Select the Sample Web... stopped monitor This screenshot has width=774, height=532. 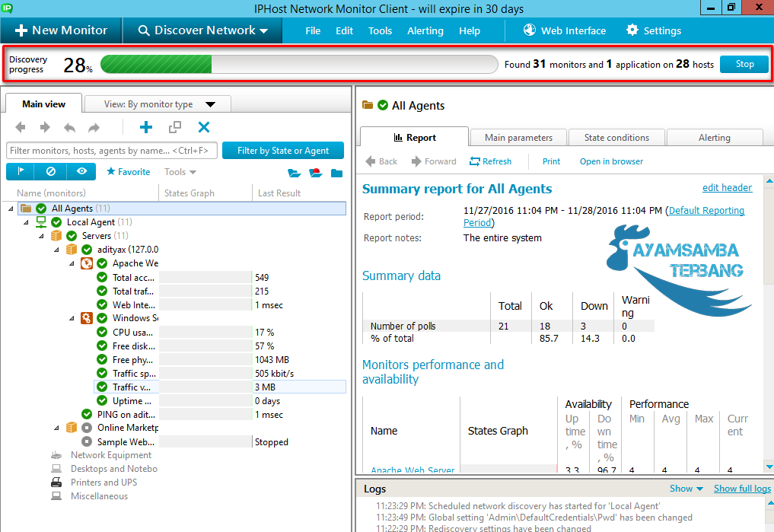click(126, 441)
